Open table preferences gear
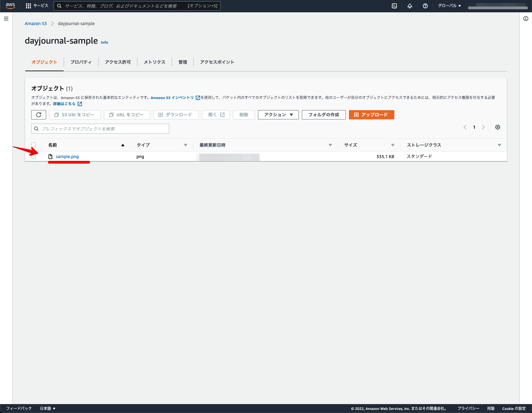 click(498, 127)
